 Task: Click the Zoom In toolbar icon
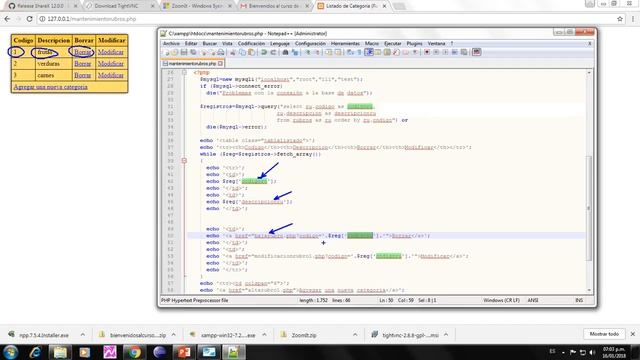point(308,52)
